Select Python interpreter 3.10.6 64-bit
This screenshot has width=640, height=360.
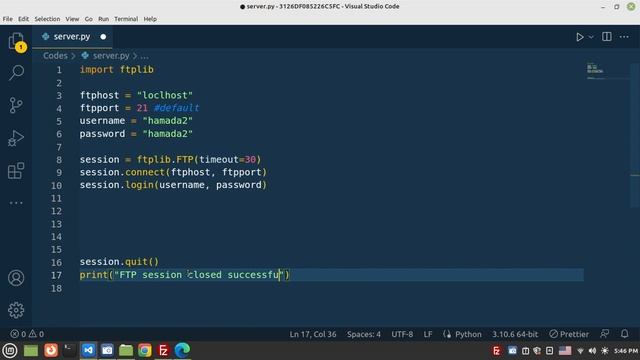click(515, 334)
